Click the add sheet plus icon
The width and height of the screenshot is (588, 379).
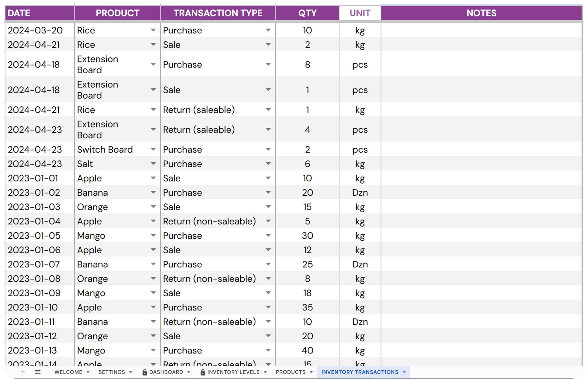coord(23,372)
